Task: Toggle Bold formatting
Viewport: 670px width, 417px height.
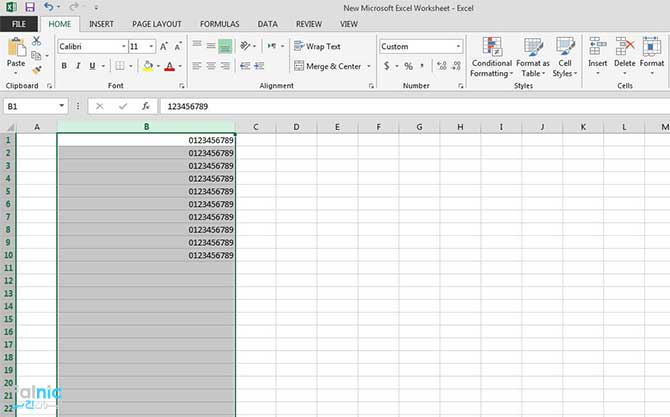Action: click(x=64, y=66)
